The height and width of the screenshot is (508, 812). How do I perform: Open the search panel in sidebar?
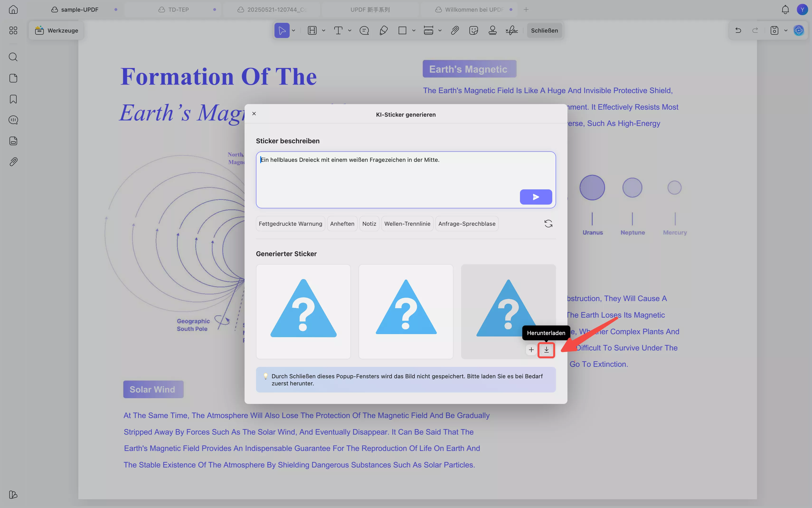(13, 57)
